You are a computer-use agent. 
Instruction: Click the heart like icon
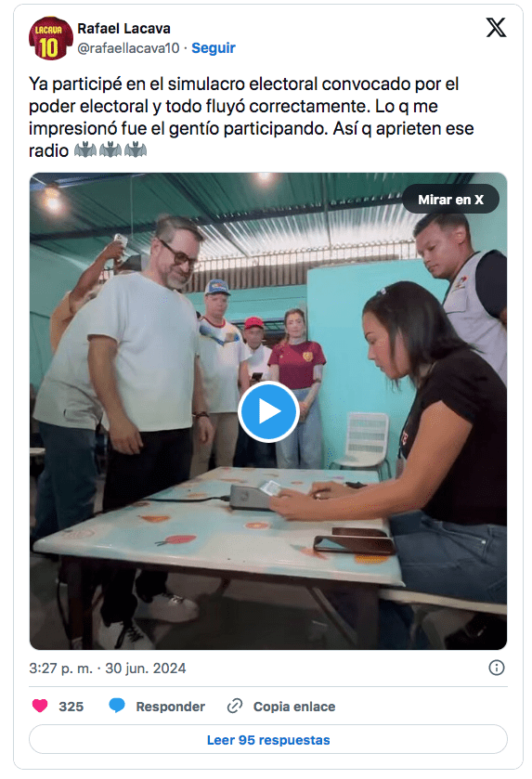pyautogui.click(x=40, y=706)
